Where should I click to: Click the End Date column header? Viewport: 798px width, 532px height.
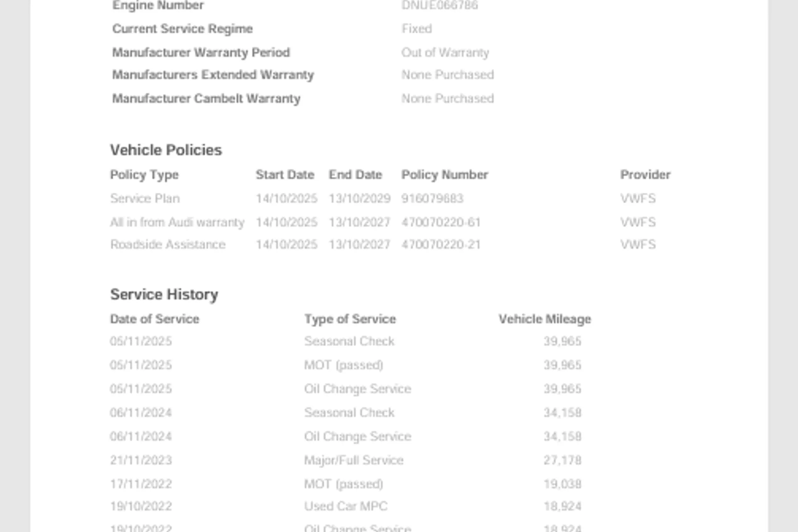click(x=355, y=175)
